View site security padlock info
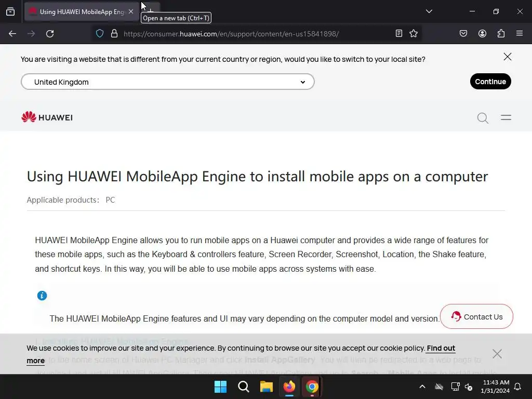 (x=114, y=34)
